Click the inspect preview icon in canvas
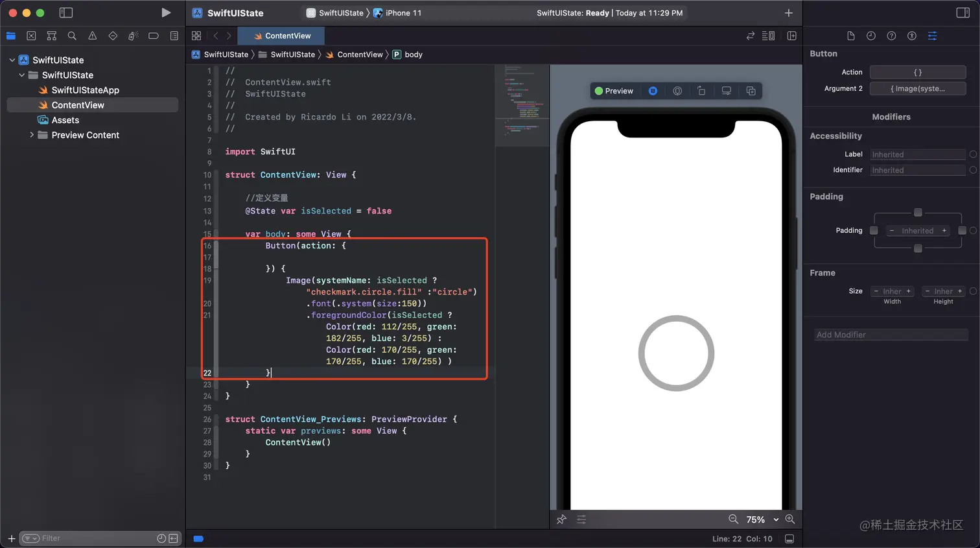This screenshot has width=980, height=548. (677, 91)
